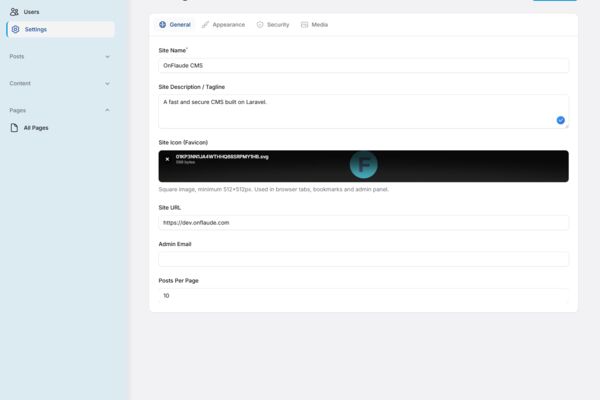Image resolution: width=600 pixels, height=400 pixels.
Task: Switch to the General settings tab
Action: [175, 24]
